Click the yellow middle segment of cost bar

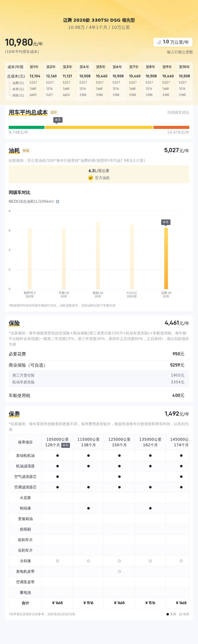[x=99, y=127]
